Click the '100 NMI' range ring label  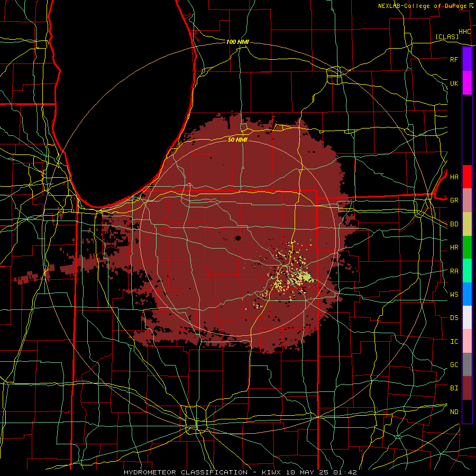pyautogui.click(x=237, y=42)
